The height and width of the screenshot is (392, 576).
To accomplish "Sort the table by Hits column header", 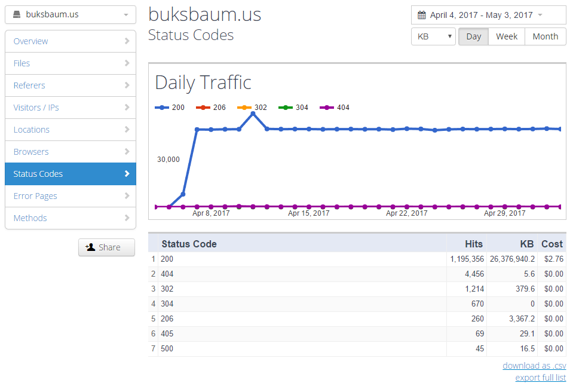I will tap(474, 244).
